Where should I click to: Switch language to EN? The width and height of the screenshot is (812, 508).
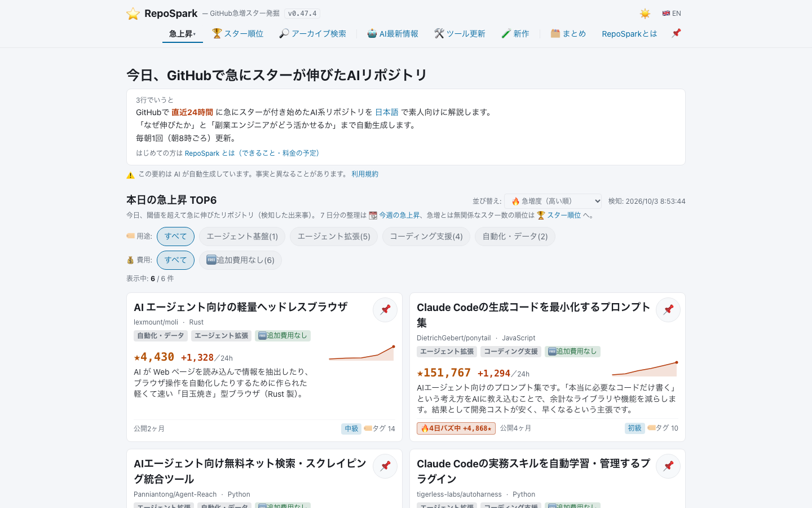pos(672,14)
